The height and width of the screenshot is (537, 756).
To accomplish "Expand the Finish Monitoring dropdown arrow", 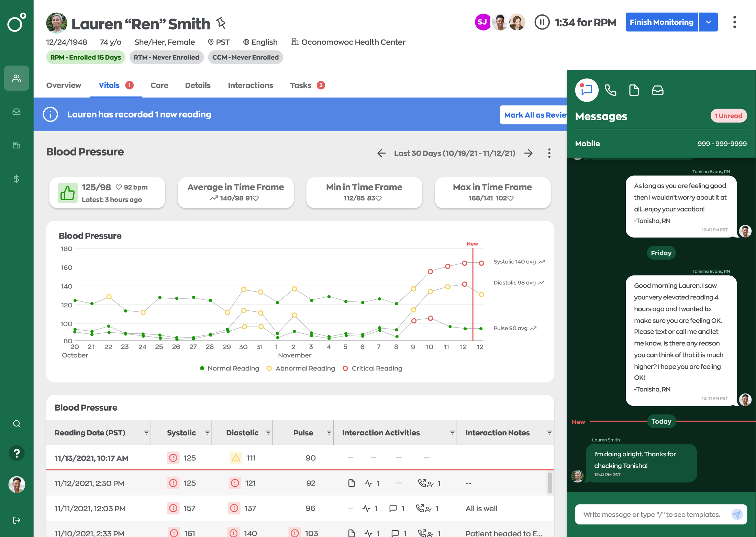I will 708,22.
